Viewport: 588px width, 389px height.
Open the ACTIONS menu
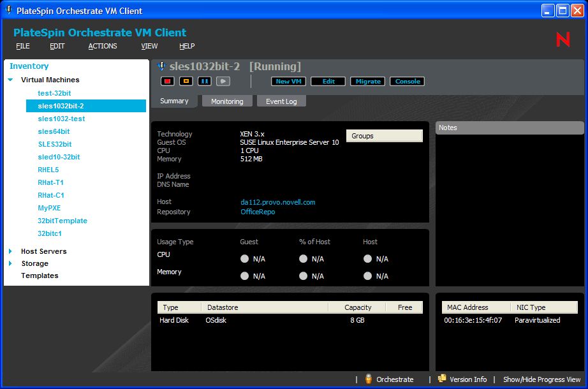click(x=103, y=46)
